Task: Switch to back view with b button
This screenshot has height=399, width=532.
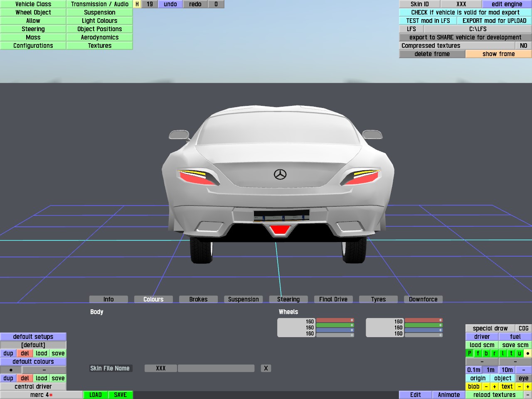Action: click(486, 353)
